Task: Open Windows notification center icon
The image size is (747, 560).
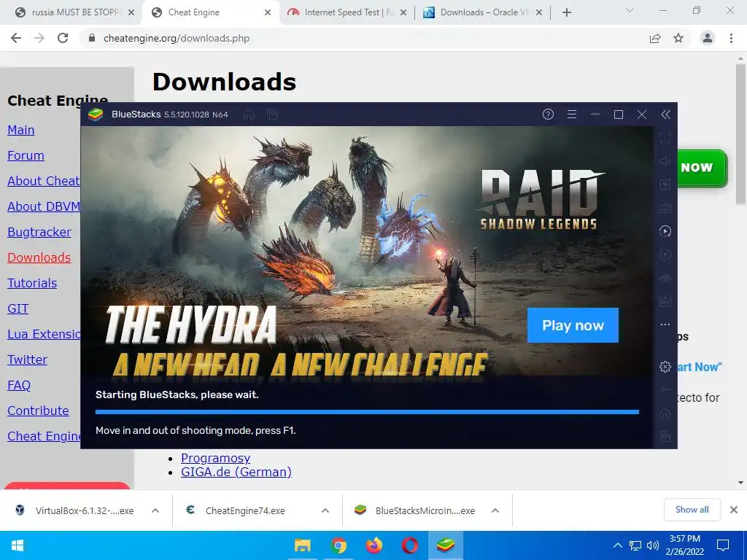Action: tap(723, 545)
